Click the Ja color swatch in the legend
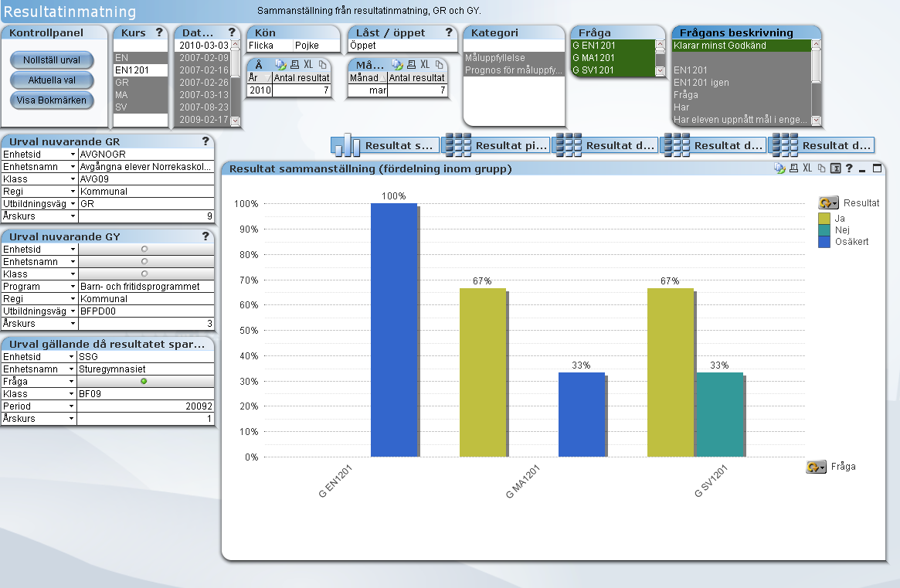Image resolution: width=900 pixels, height=588 pixels. tap(824, 218)
